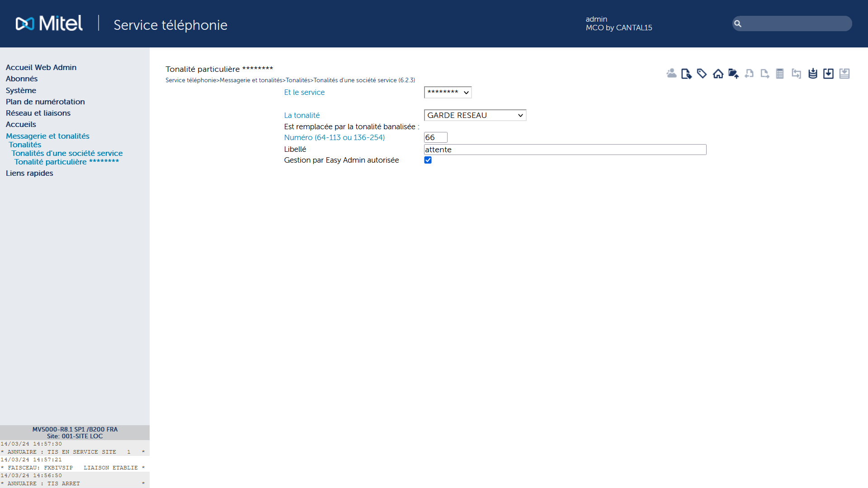Select Tonalité particulière ******** sidebar item
The width and height of the screenshot is (868, 488).
66,162
